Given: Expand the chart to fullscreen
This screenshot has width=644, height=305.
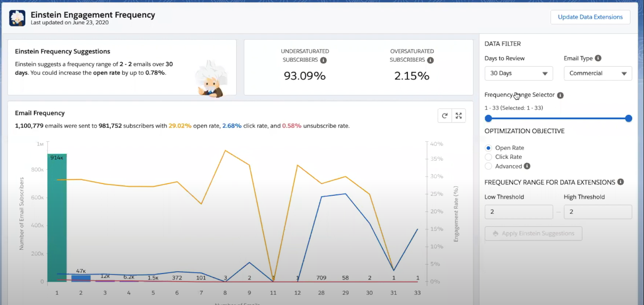Looking at the screenshot, I should pos(459,116).
